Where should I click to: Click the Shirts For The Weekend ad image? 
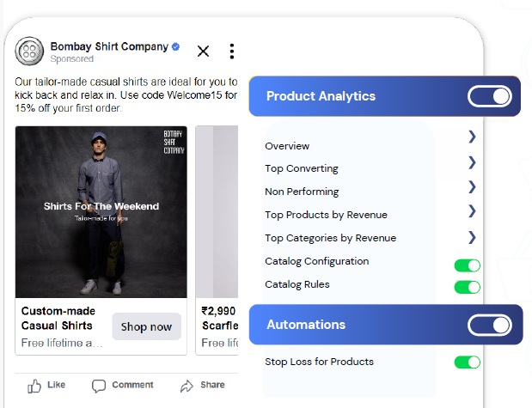[x=101, y=212]
